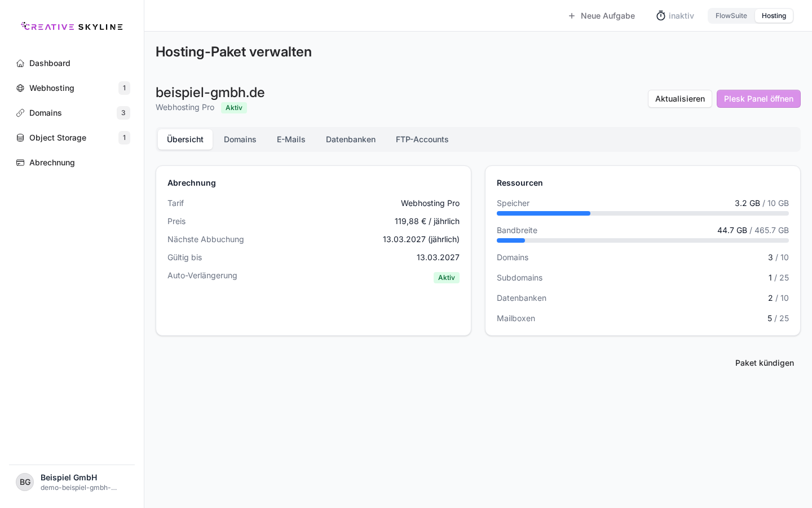Click the plus icon for Neue Aufgabe
The width and height of the screenshot is (812, 508).
tap(572, 16)
